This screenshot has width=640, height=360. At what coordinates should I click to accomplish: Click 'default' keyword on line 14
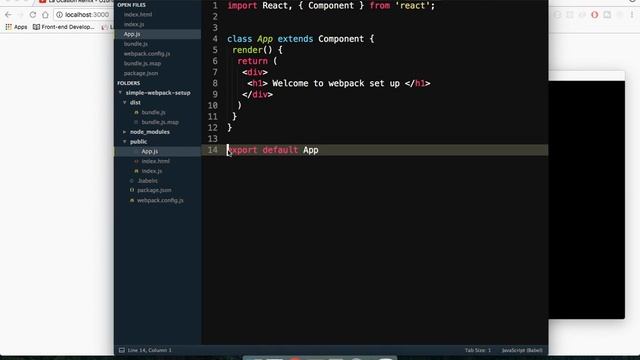click(280, 150)
